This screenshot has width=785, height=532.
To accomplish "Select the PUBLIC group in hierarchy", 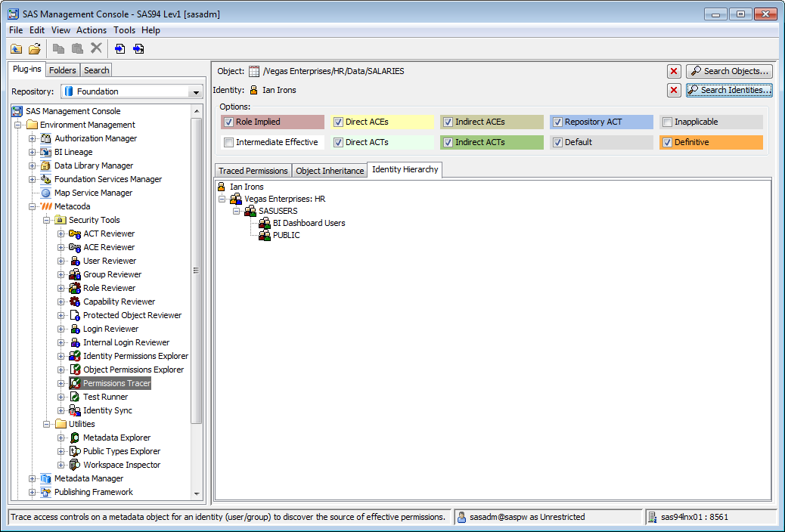I will (286, 235).
